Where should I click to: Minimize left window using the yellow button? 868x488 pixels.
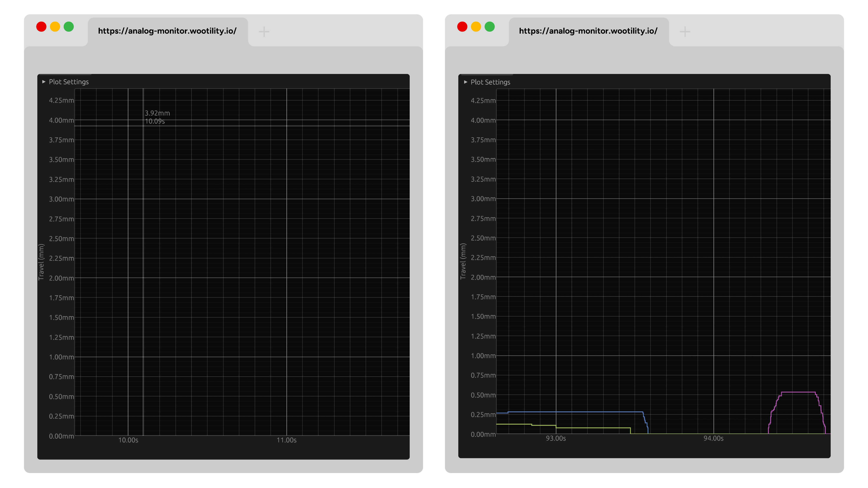click(x=55, y=27)
